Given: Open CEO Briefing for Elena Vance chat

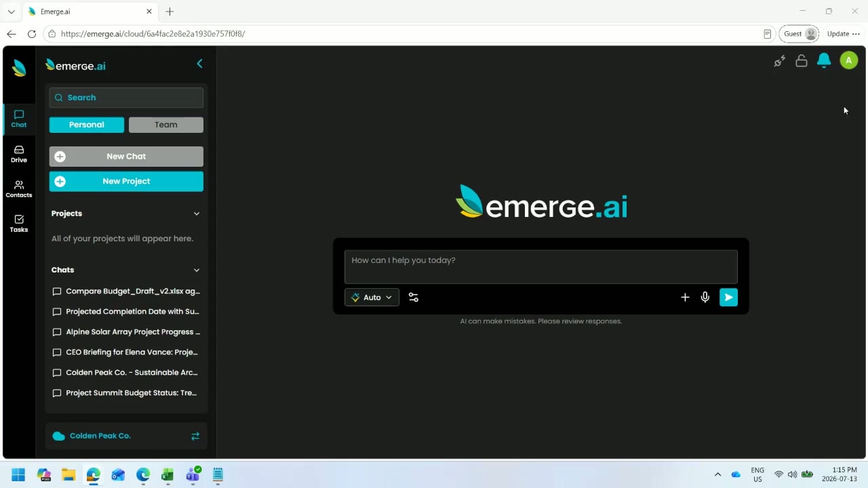Looking at the screenshot, I should pyautogui.click(x=126, y=352).
